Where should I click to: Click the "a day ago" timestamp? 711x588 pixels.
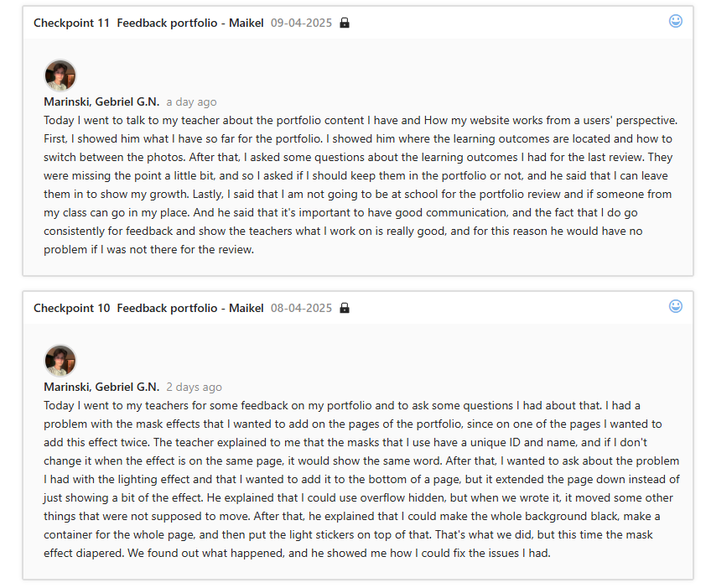pos(191,101)
